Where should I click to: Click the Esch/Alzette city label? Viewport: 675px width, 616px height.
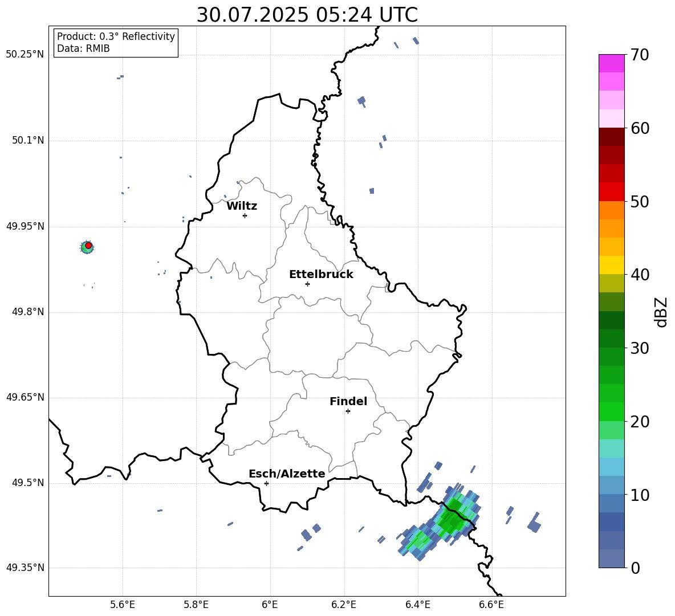pyautogui.click(x=287, y=474)
